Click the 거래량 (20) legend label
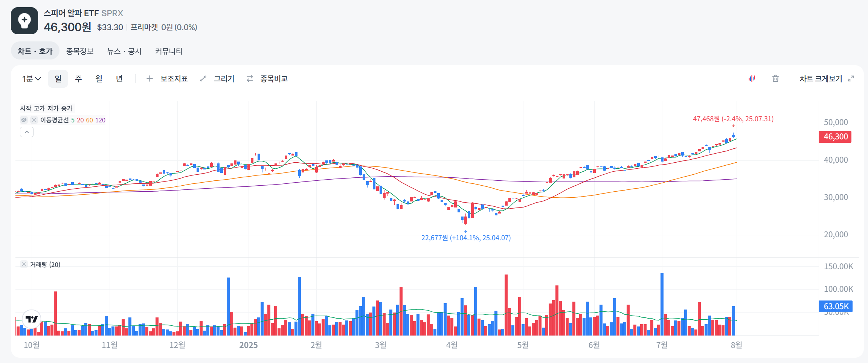 tap(45, 264)
